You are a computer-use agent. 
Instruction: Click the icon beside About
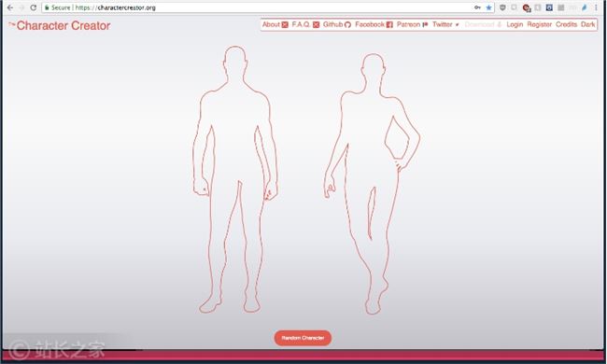tap(285, 25)
